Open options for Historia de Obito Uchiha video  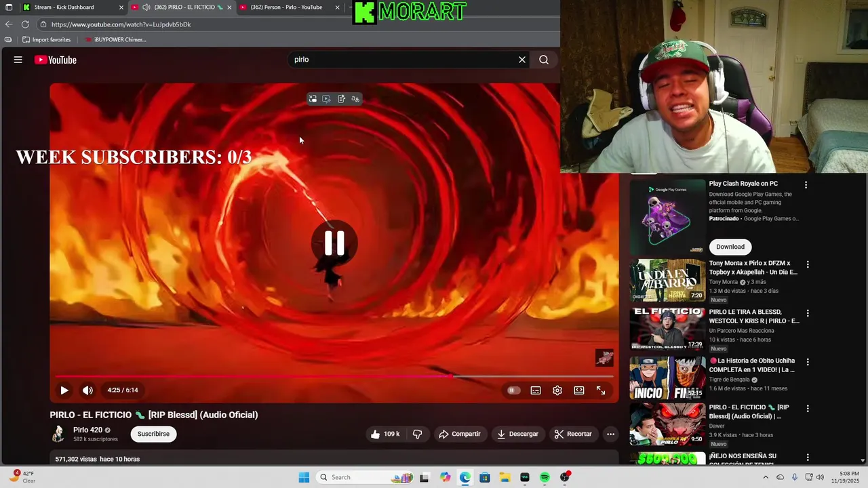807,363
